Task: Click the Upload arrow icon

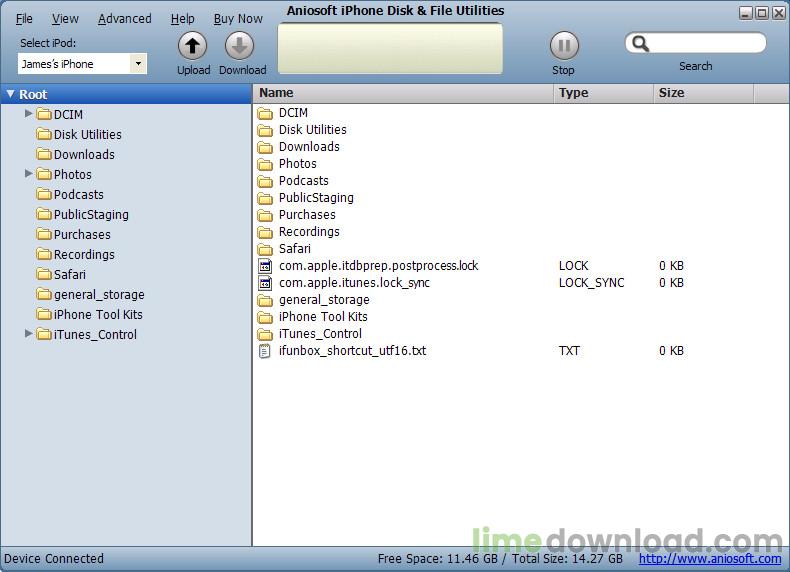Action: tap(192, 46)
